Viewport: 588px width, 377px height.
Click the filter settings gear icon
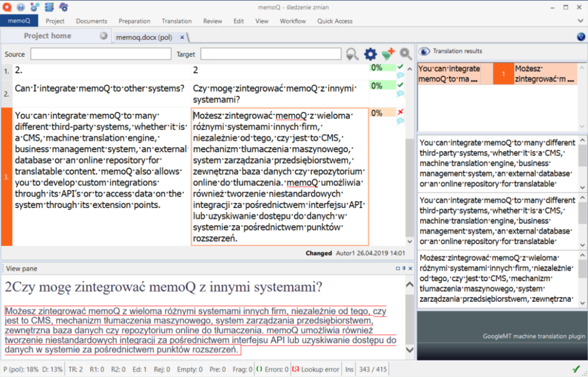pyautogui.click(x=370, y=54)
